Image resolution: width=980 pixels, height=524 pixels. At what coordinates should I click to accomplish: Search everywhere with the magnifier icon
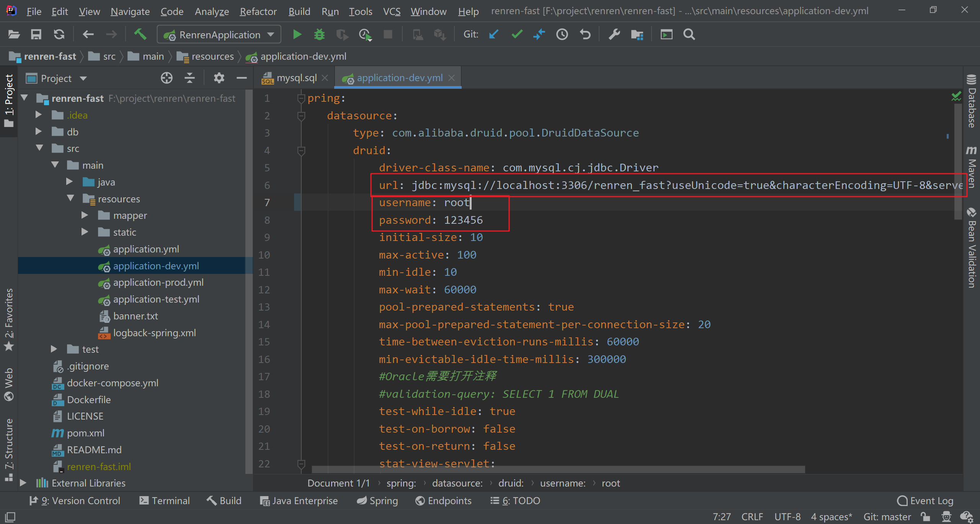tap(689, 35)
